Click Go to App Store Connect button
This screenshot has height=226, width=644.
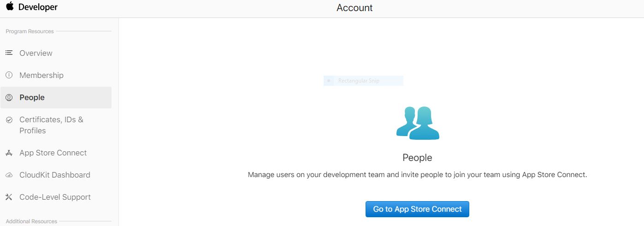pos(417,209)
